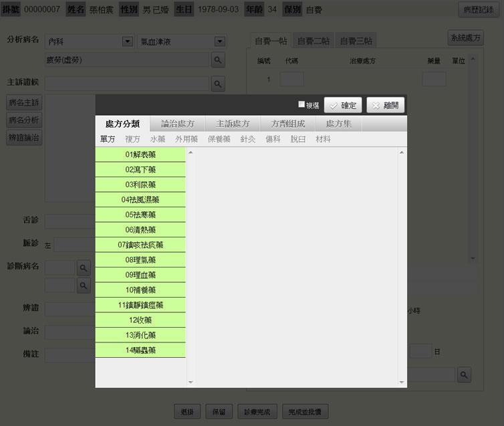Select the 針灸 sub-category
This screenshot has height=426, width=504.
pyautogui.click(x=248, y=139)
